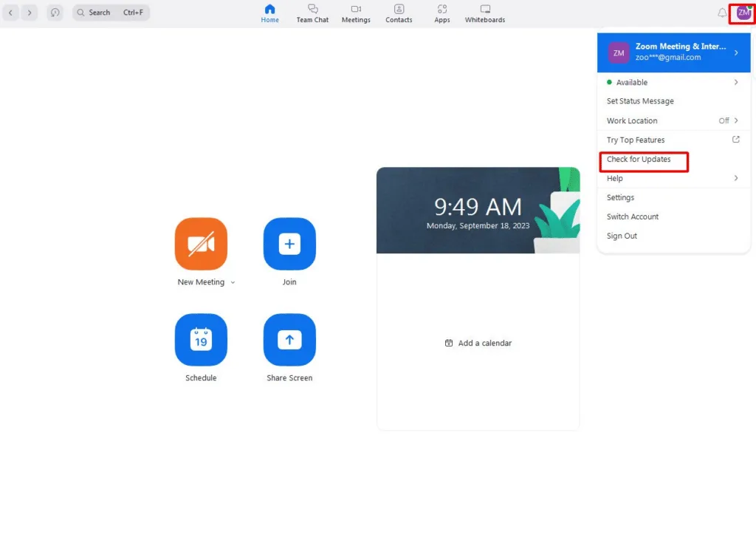Viewport: 756px width, 540px height.
Task: Open Settings from the profile menu
Action: [620, 197]
